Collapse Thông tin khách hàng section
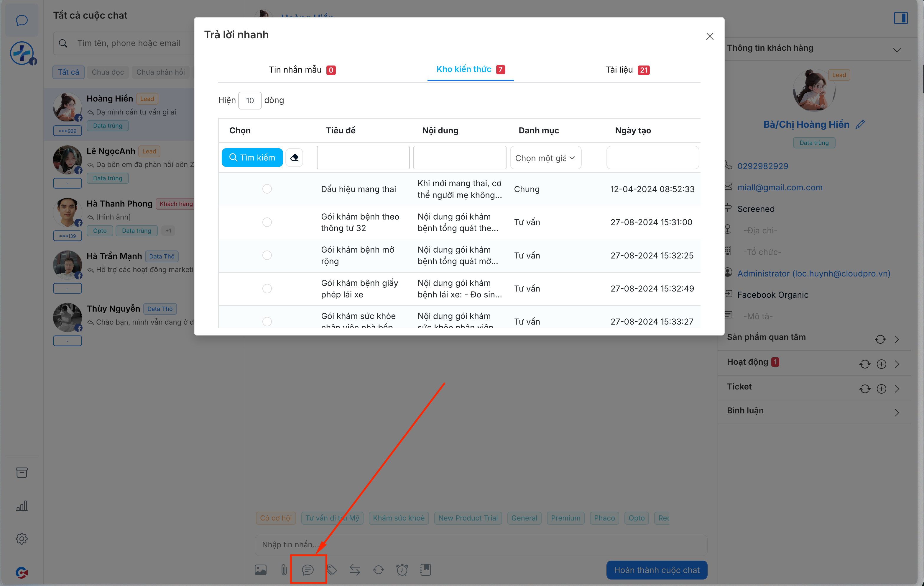This screenshot has height=586, width=924. click(x=897, y=50)
